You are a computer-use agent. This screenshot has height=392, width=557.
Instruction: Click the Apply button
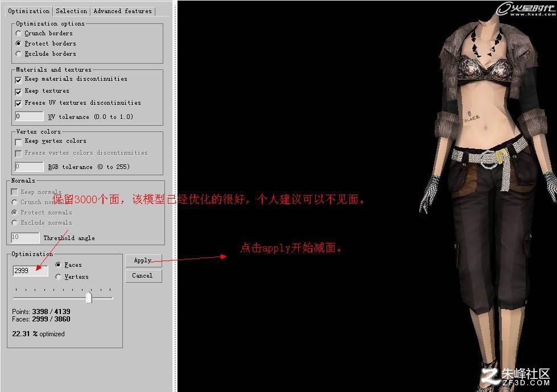[x=143, y=261]
